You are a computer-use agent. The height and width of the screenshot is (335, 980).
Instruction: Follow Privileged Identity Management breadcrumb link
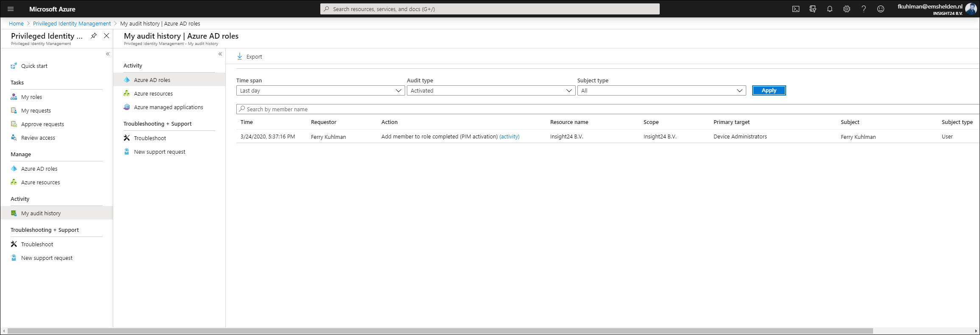(72, 23)
